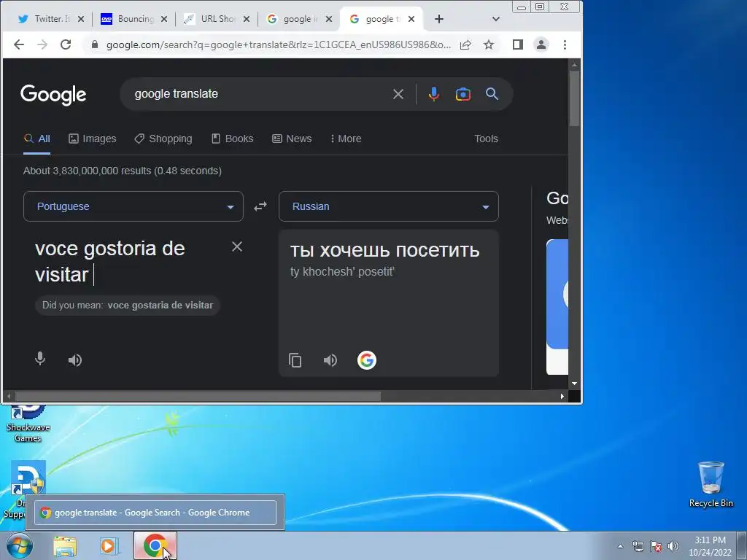
Task: Clear the google translate search query
Action: point(398,94)
